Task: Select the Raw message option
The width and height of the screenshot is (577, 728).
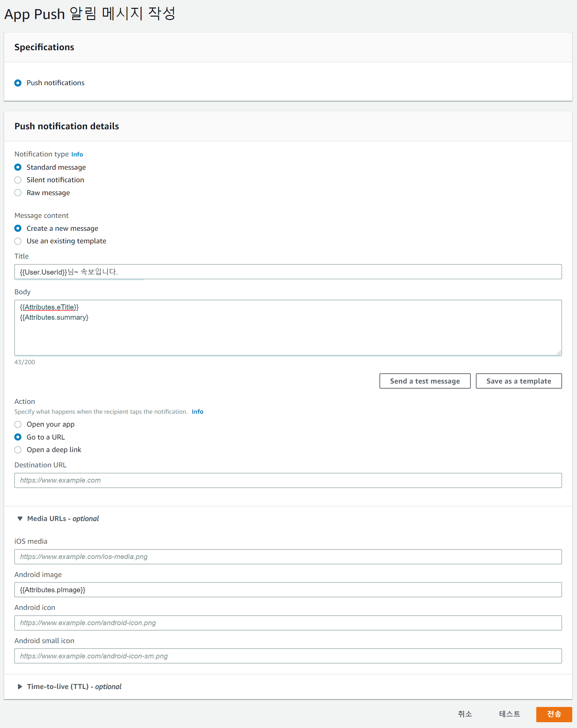Action: [x=18, y=193]
